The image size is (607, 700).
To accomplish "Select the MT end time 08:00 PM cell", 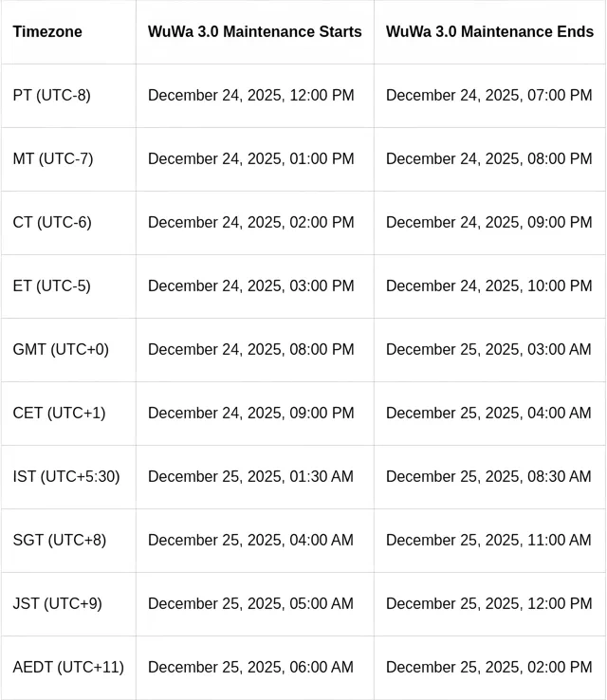I will pos(488,159).
